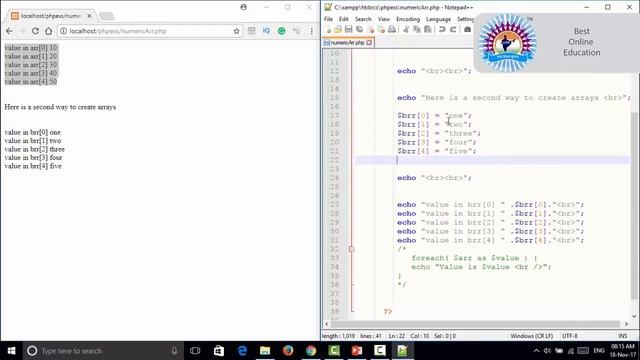640x360 pixels.
Task: Click Print icon in Notepad++ toolbar
Action: 392,29
